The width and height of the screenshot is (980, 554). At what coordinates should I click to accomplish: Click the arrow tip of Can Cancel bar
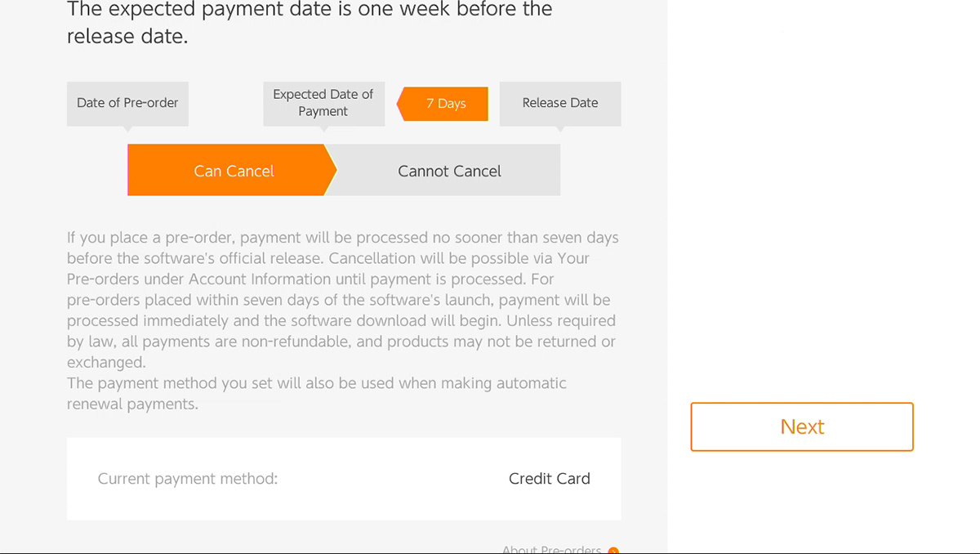(331, 171)
